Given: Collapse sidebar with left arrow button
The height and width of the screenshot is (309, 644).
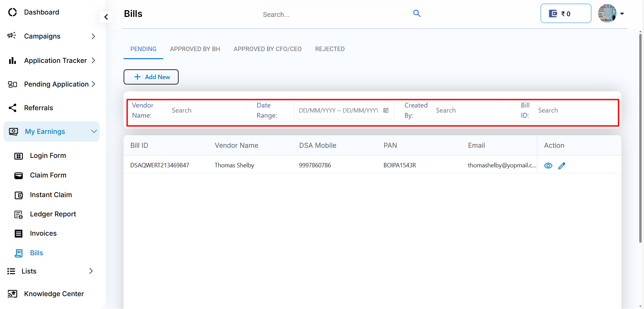Looking at the screenshot, I should (106, 17).
